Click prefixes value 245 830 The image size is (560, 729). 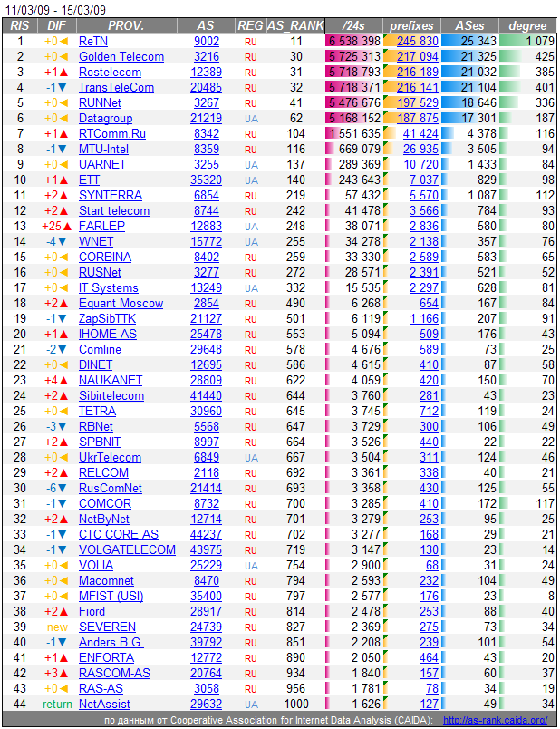pyautogui.click(x=418, y=42)
